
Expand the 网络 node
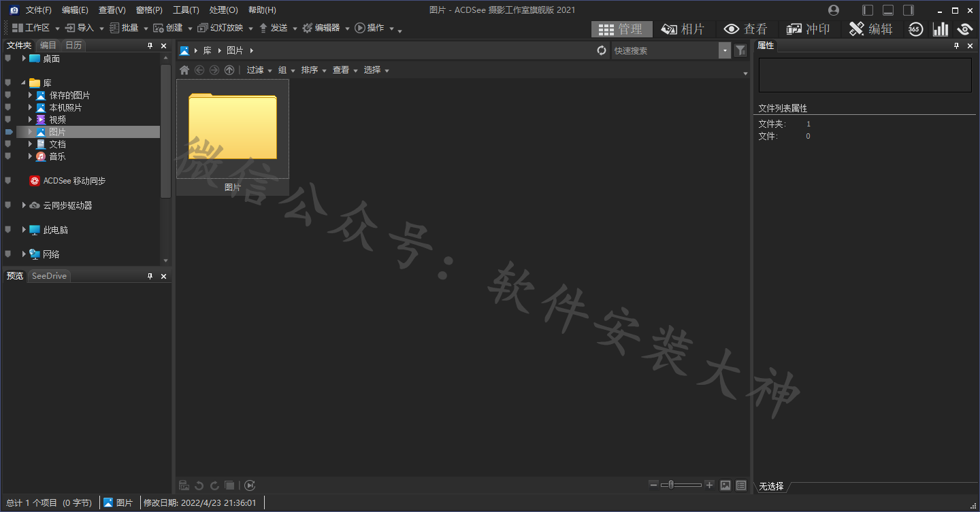tap(24, 254)
